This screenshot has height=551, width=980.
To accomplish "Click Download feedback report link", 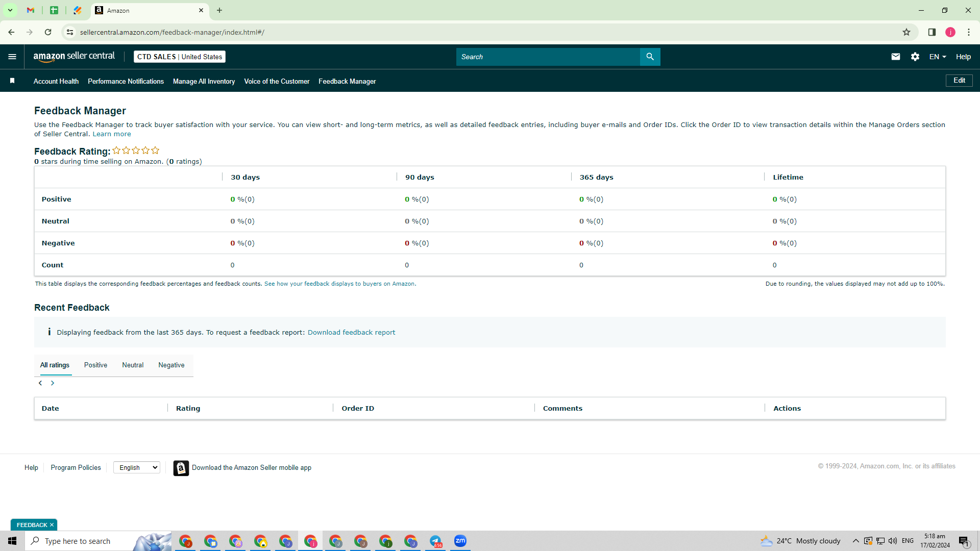I will pos(351,333).
